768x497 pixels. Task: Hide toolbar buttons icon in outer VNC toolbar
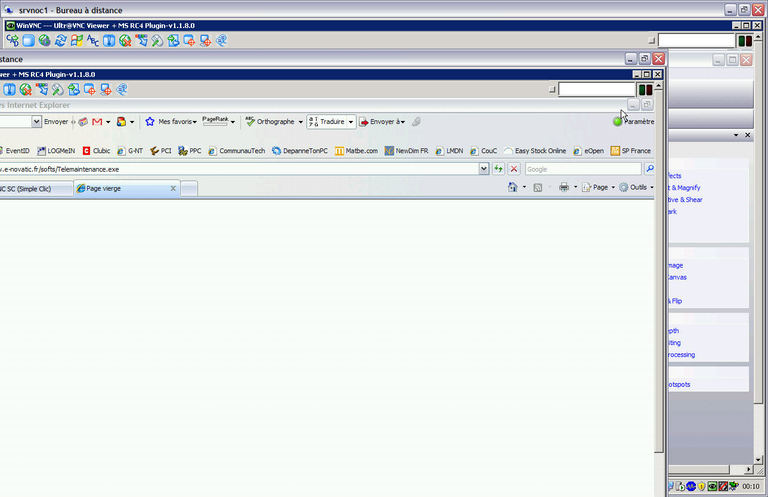coord(141,41)
